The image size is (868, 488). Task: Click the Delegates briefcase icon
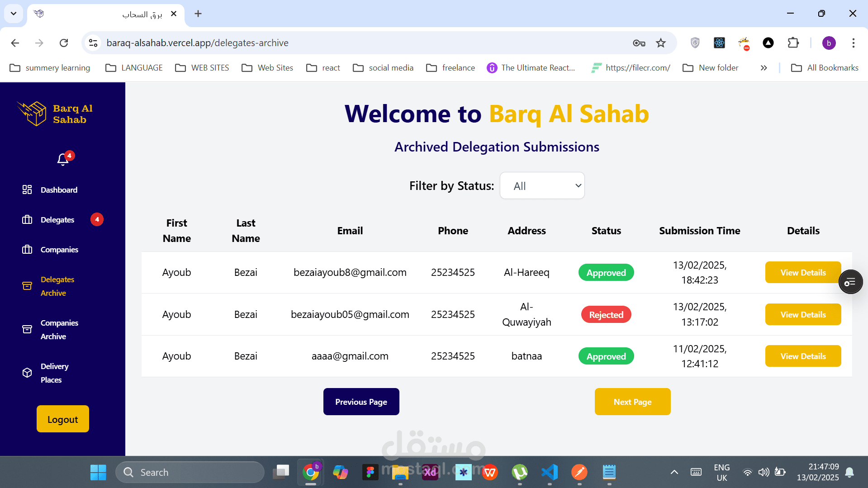tap(27, 219)
